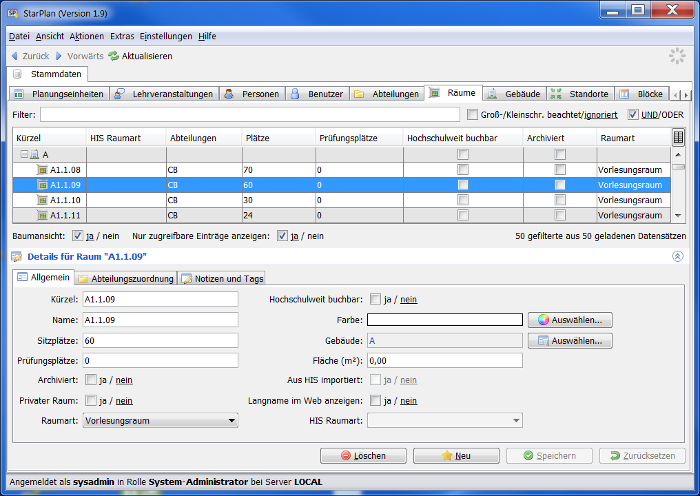Open the Hilfe menu
The height and width of the screenshot is (496, 700).
pos(207,36)
